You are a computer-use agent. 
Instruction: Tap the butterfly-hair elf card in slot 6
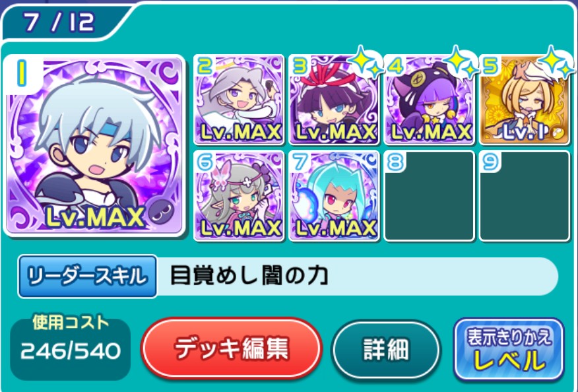coord(239,195)
